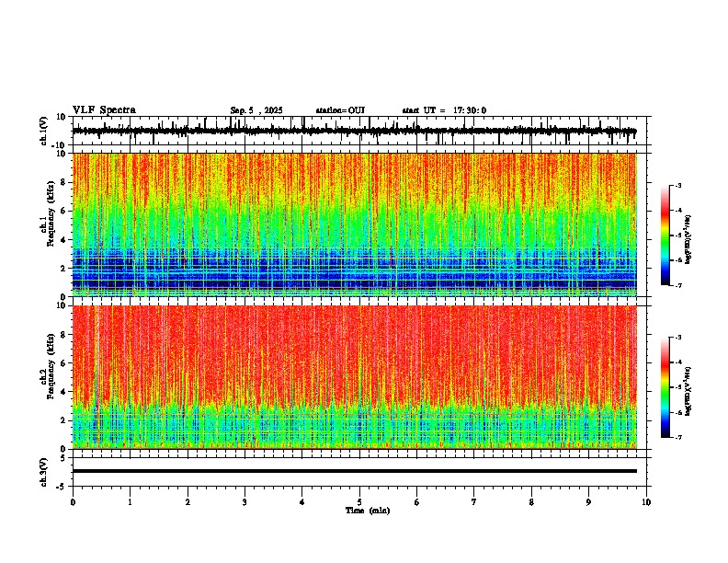The image size is (728, 563).
Task: Select the date text "Sep. 5 , 2025"
Action: (256, 110)
